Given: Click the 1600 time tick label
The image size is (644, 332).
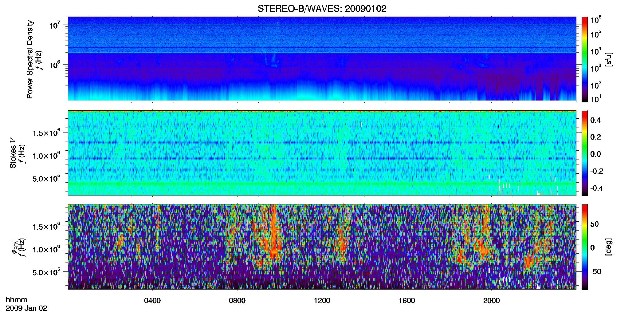Looking at the screenshot, I should 407,301.
